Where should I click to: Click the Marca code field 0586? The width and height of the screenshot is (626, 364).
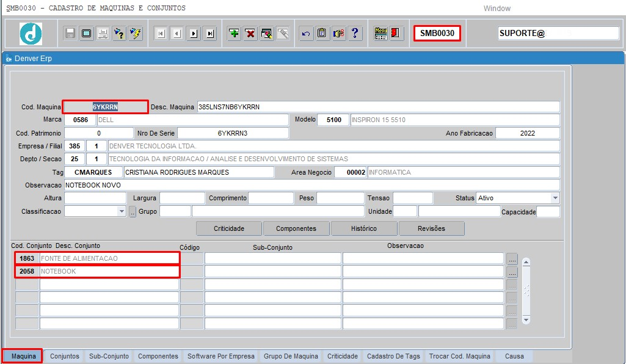point(80,120)
